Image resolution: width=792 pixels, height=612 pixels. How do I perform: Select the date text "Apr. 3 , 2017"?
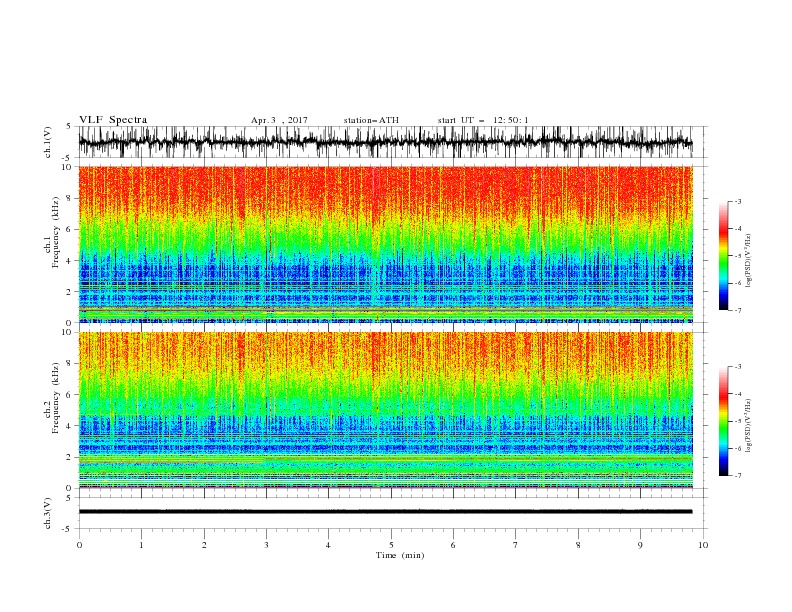click(279, 120)
